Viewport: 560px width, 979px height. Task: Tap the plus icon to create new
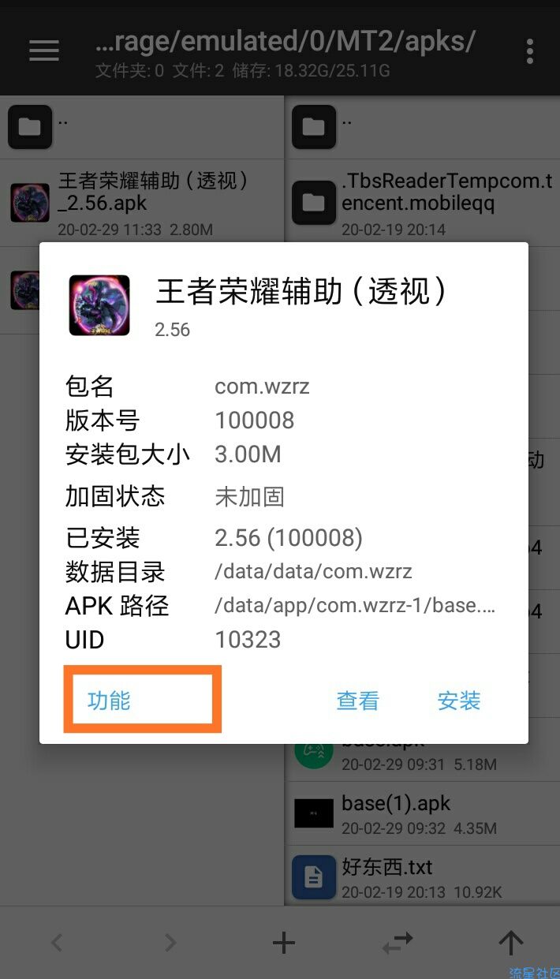point(283,942)
